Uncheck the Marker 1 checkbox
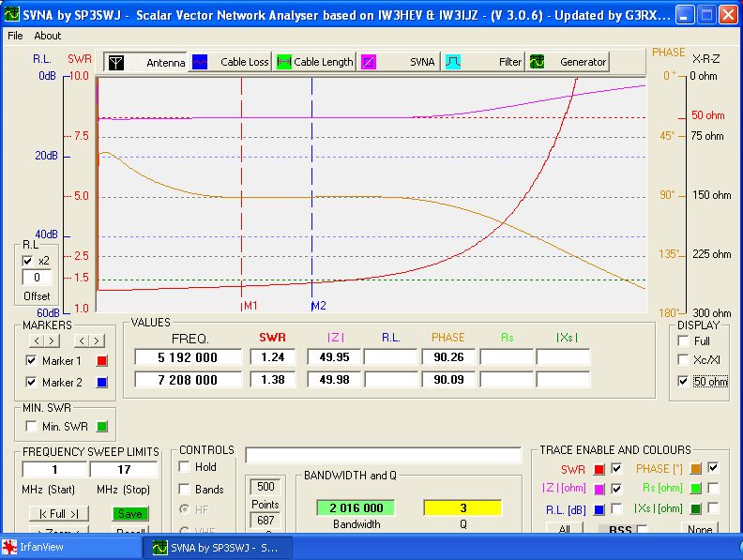Image resolution: width=743 pixels, height=560 pixels. point(31,361)
